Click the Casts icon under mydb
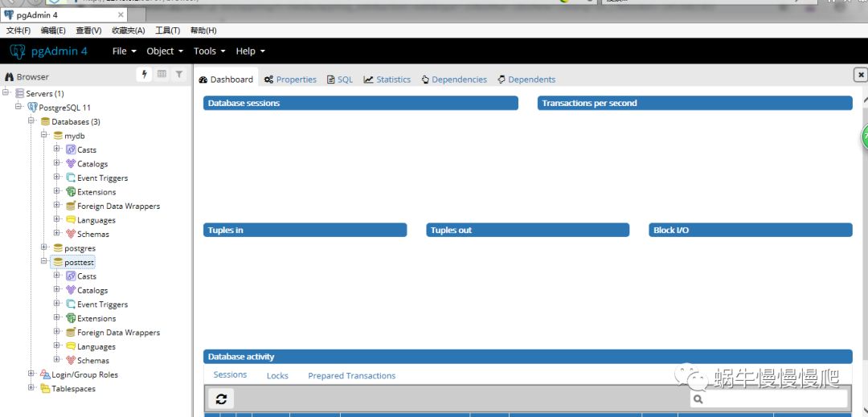 (x=70, y=149)
